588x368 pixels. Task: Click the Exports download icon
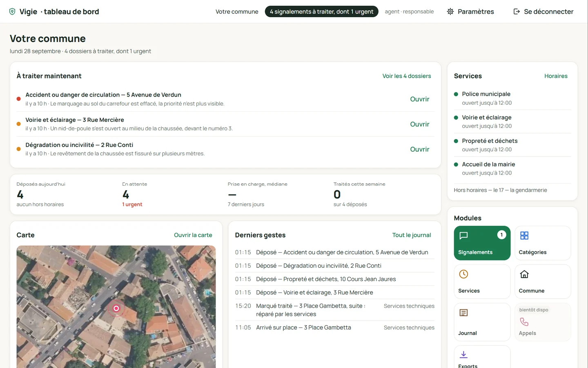(463, 355)
